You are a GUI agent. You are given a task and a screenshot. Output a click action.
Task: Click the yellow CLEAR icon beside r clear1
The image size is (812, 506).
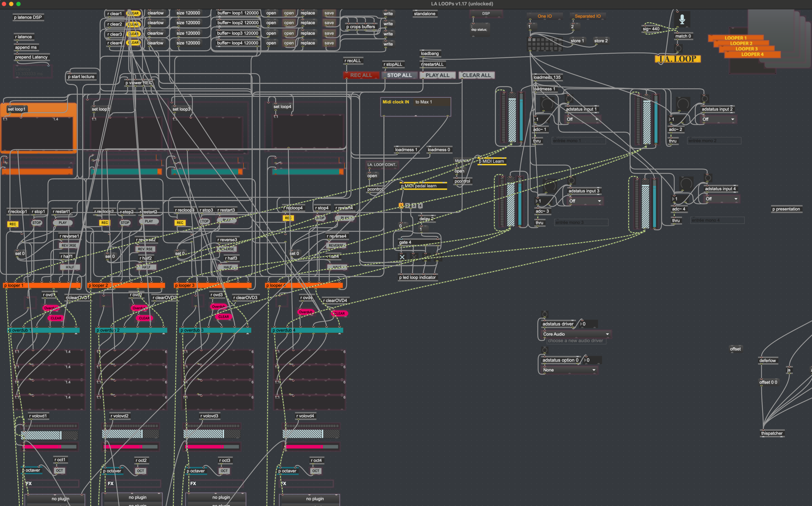(x=133, y=14)
